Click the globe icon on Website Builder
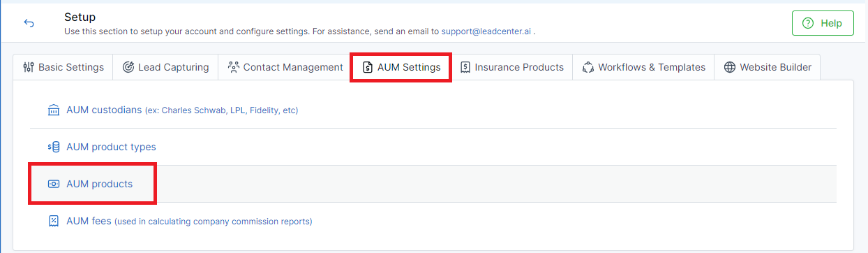Image resolution: width=868 pixels, height=253 pixels. (729, 67)
